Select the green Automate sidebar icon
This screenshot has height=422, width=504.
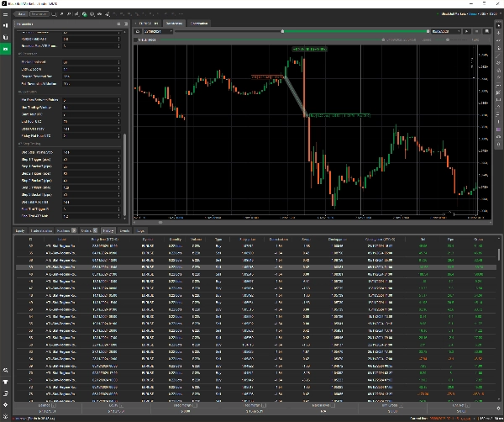point(6,49)
